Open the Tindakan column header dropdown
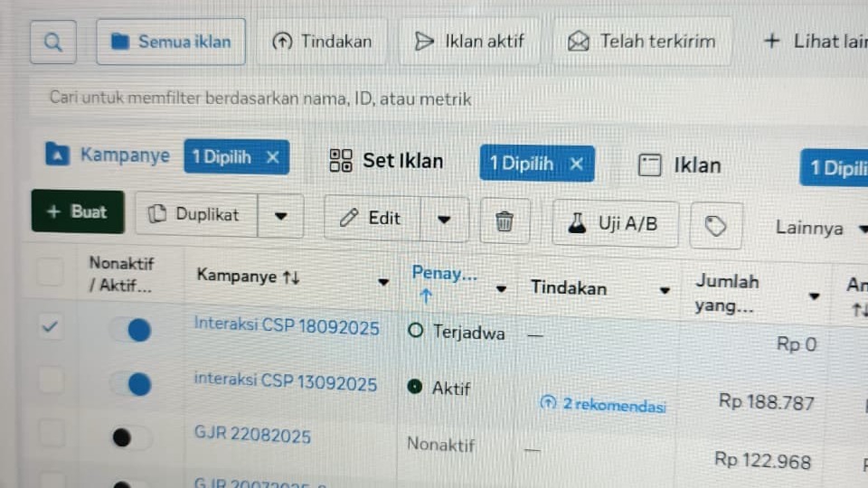This screenshot has height=488, width=868. coord(665,290)
